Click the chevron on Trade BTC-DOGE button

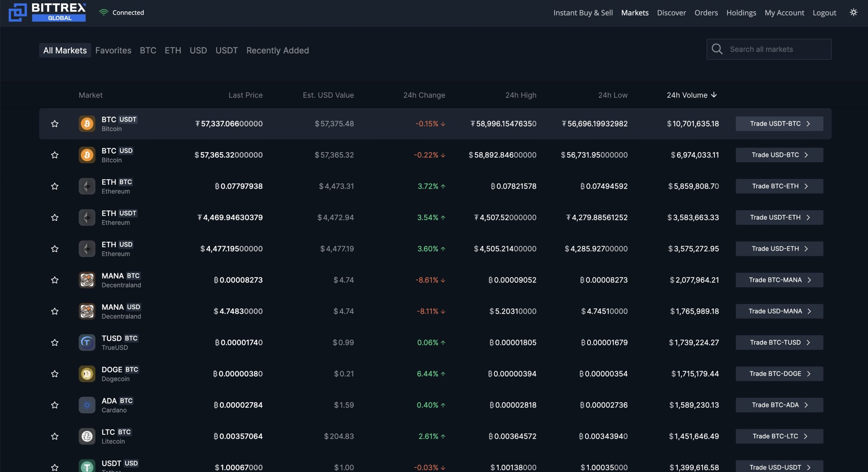click(808, 374)
